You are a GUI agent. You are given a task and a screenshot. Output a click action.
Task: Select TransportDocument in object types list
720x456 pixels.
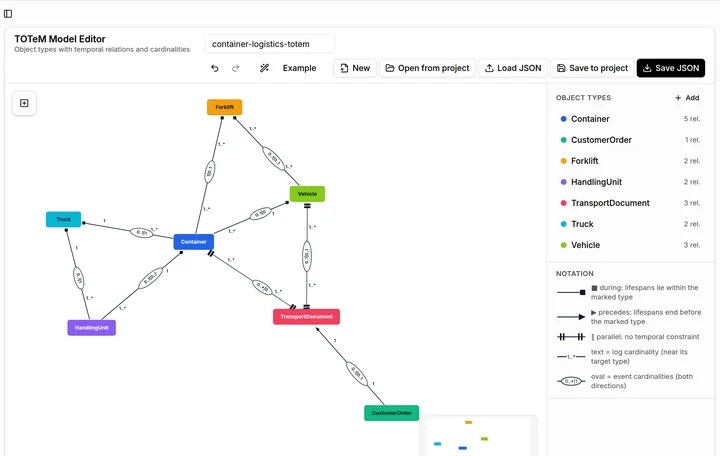(630, 203)
